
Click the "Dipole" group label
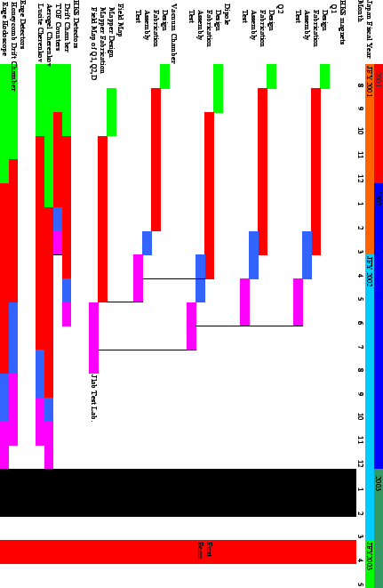click(227, 14)
